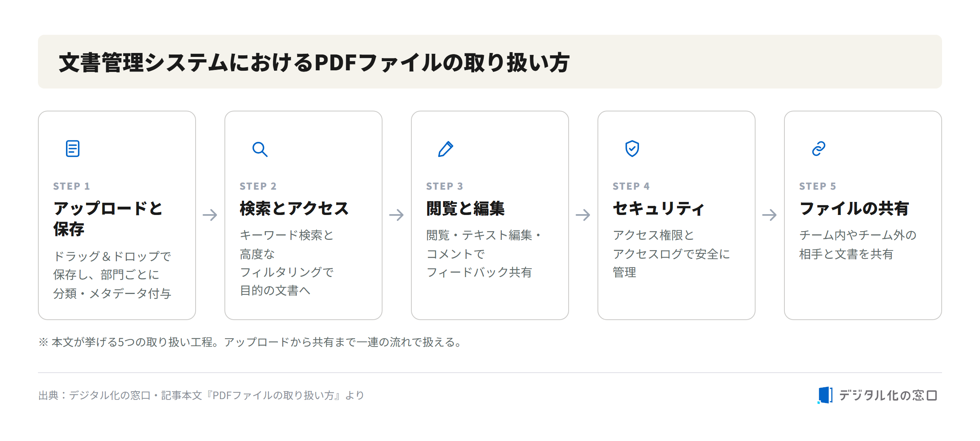Click the document icon in Step 1

tap(73, 149)
